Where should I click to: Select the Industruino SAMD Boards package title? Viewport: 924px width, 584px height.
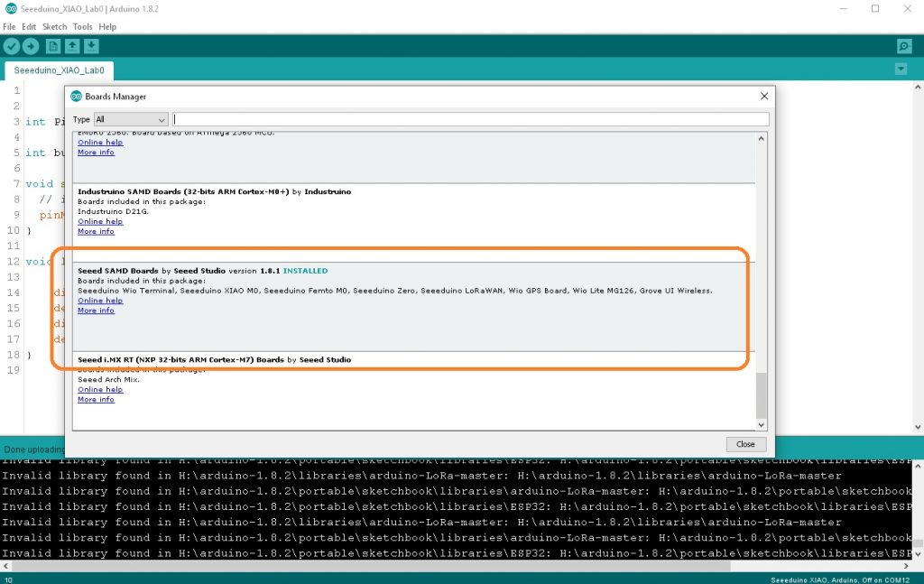pos(183,191)
